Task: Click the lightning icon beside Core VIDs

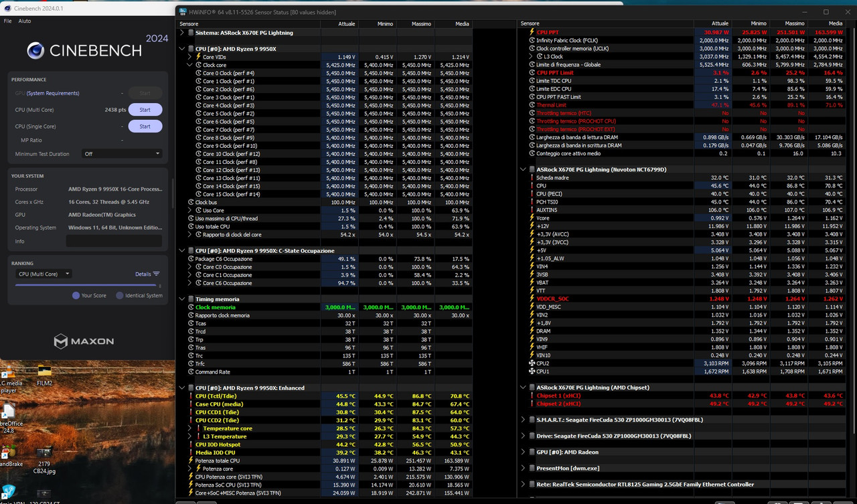Action: tap(198, 57)
